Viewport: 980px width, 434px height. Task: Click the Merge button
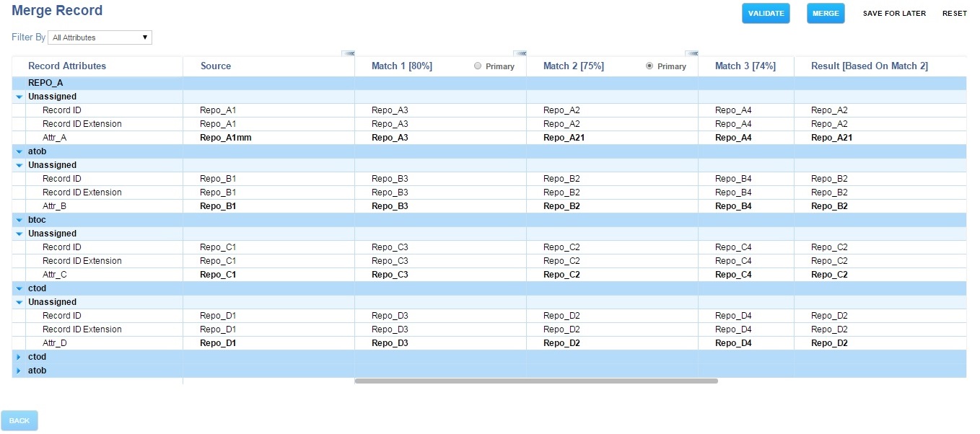coord(826,14)
